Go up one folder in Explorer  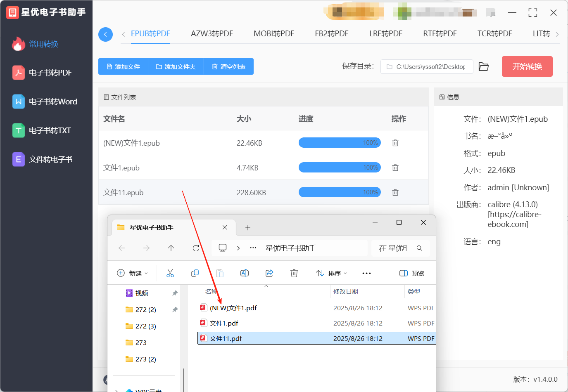(171, 248)
